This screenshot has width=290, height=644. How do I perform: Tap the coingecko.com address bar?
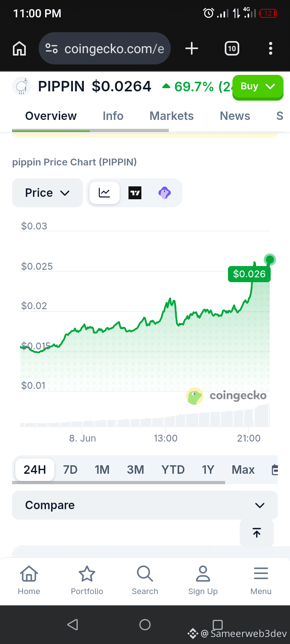tap(105, 49)
